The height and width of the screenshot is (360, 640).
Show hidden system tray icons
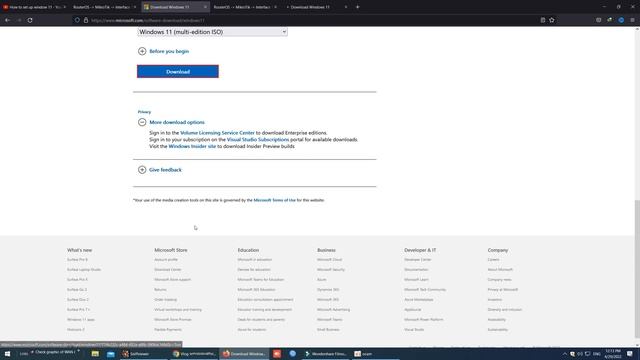(565, 354)
